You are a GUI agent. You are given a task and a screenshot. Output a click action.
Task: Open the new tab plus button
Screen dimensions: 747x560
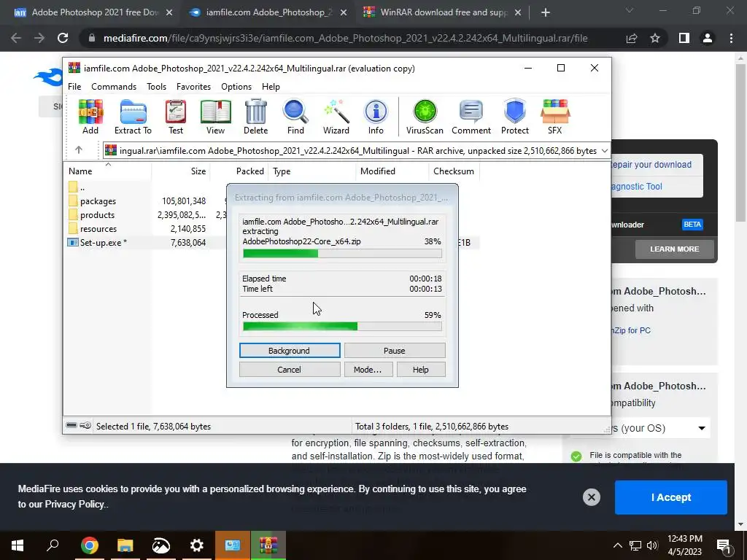point(546,12)
